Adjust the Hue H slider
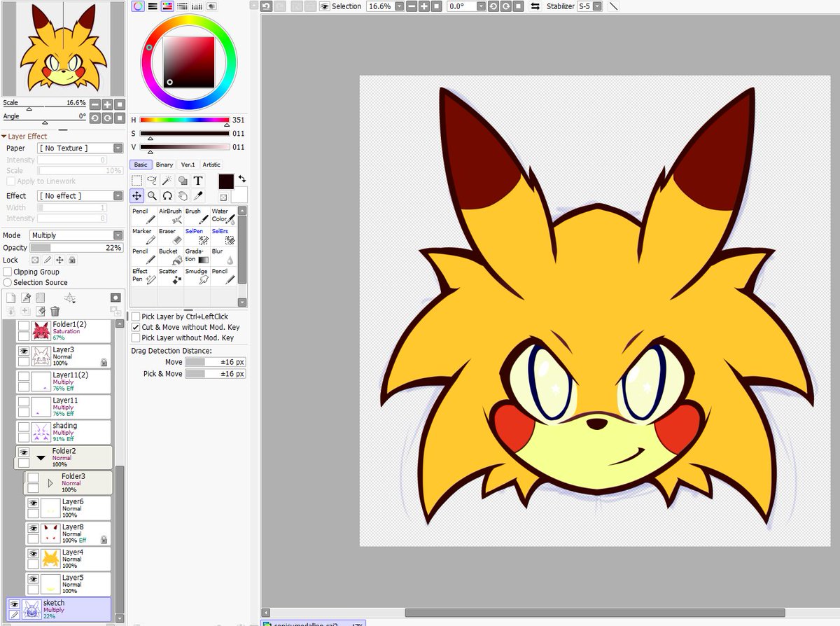Screen dimensions: 840x626 coord(185,120)
